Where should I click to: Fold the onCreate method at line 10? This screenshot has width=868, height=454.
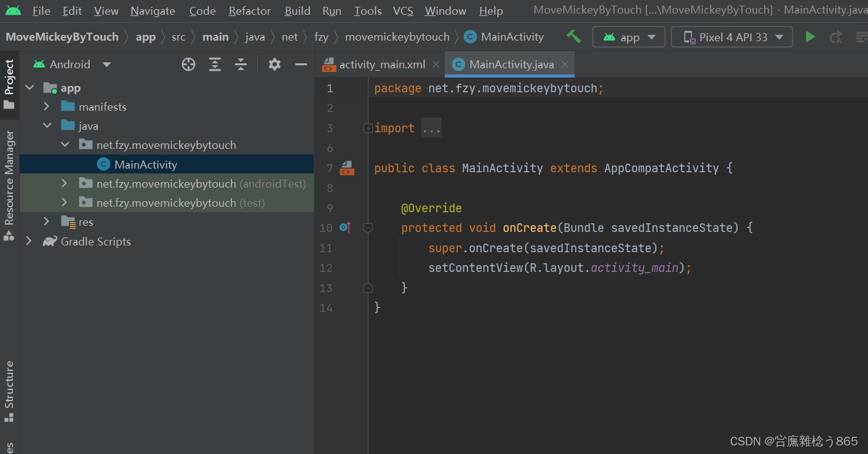point(368,228)
